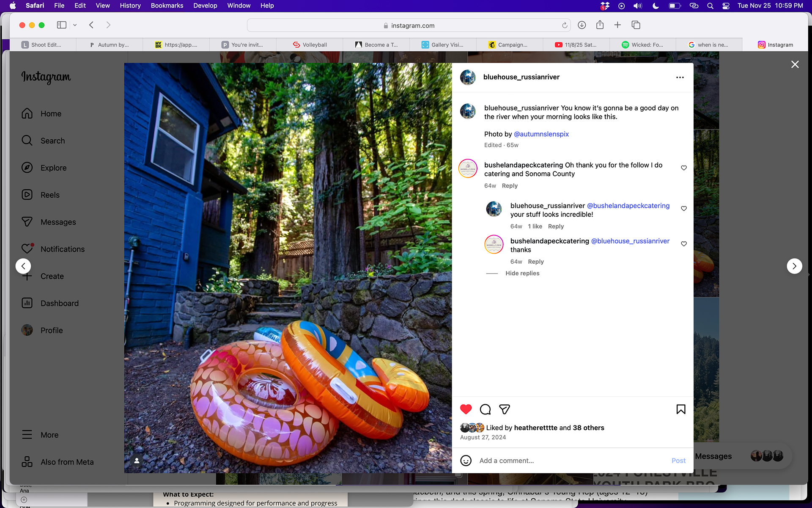Open the emoji picker in comment box
Viewport: 812px width, 508px height.
click(466, 461)
